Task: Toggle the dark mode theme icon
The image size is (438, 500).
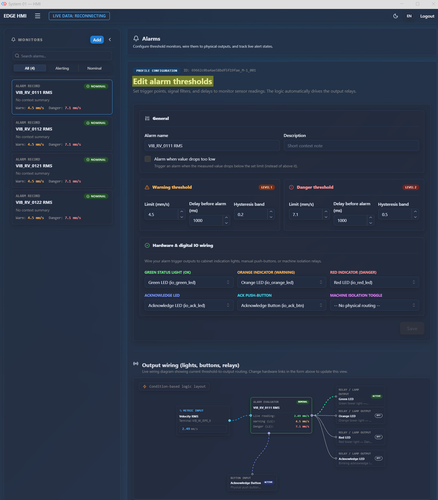Action: click(395, 16)
